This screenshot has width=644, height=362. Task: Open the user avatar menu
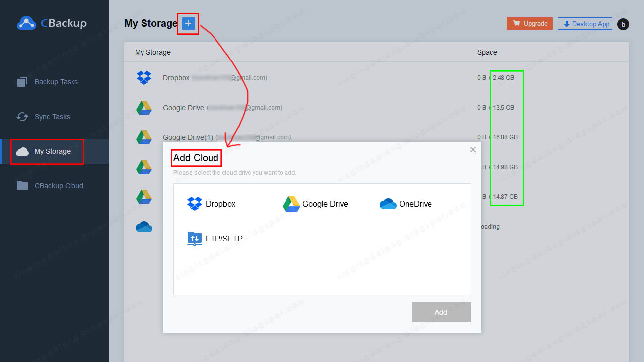[623, 24]
